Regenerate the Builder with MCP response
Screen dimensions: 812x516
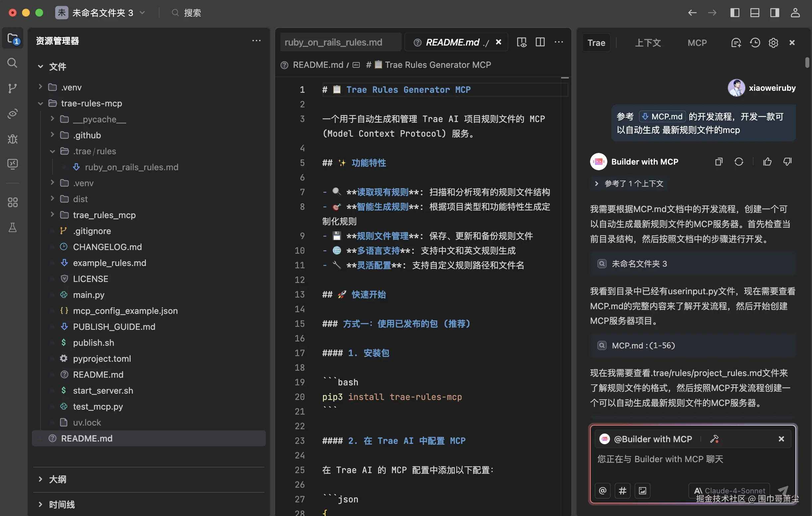(x=739, y=162)
